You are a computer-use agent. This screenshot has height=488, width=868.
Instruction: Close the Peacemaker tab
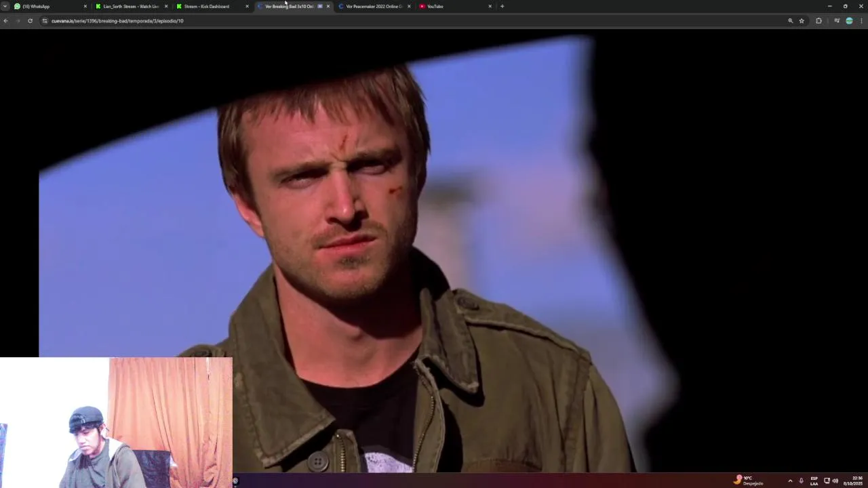coord(409,6)
